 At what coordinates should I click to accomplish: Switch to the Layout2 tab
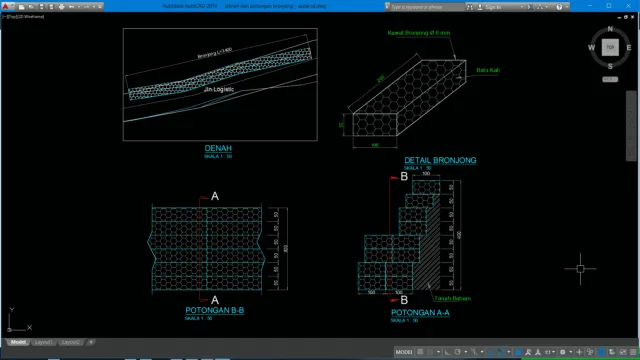tap(71, 342)
